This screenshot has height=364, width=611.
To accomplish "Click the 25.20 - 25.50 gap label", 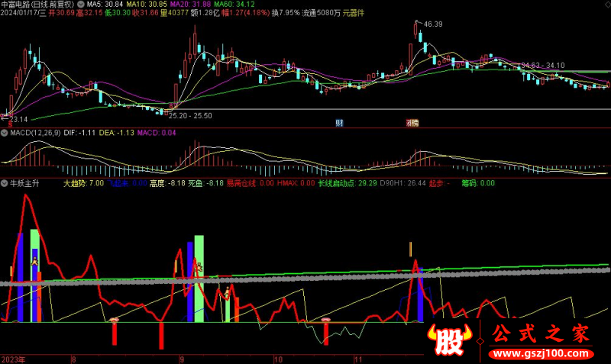I will coord(189,115).
